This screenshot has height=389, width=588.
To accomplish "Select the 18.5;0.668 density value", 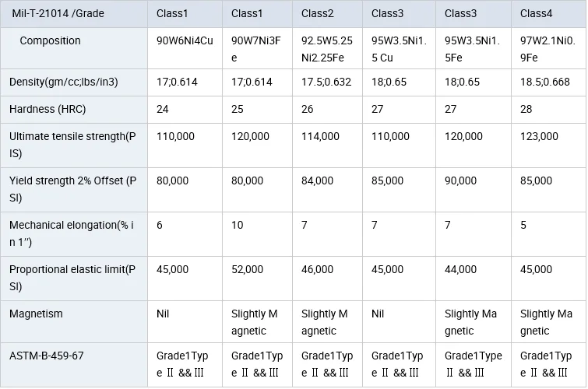I will pos(545,82).
